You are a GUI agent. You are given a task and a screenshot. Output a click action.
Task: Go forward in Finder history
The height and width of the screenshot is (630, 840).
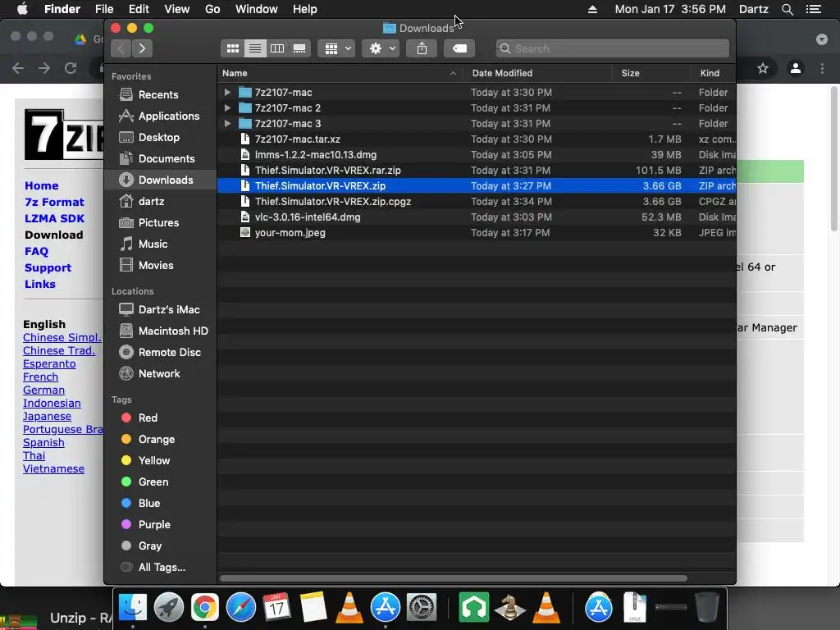click(142, 48)
